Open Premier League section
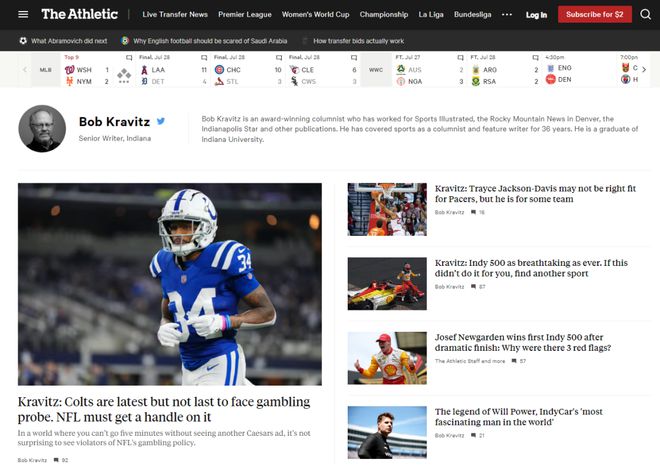Screen dimensions: 660x470 point(245,14)
